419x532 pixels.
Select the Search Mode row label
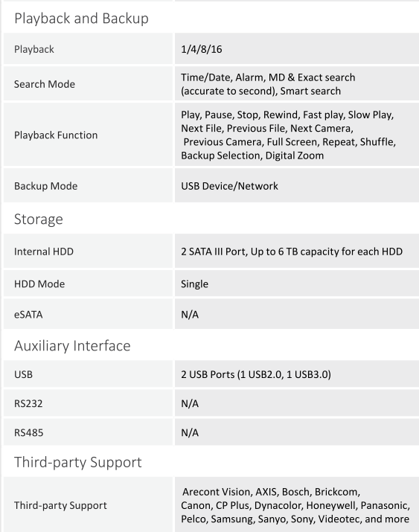(45, 84)
